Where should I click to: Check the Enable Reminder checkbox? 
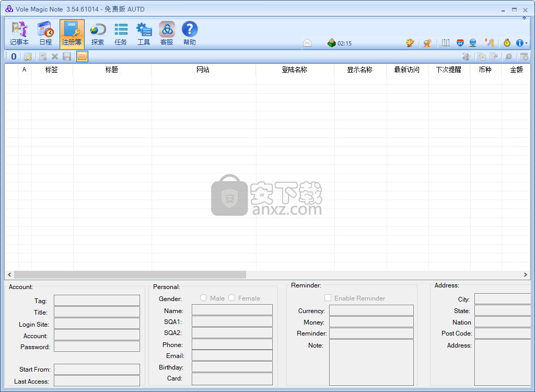pos(328,298)
